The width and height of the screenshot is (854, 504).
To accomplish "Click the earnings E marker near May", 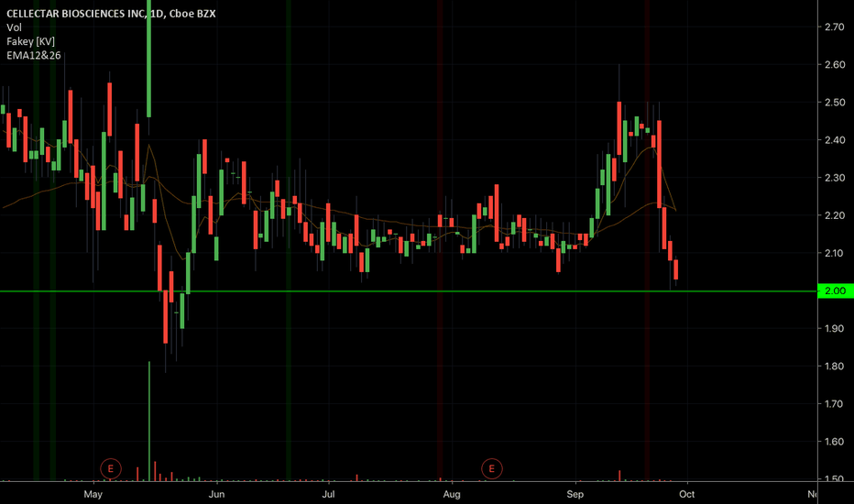I will [x=111, y=468].
